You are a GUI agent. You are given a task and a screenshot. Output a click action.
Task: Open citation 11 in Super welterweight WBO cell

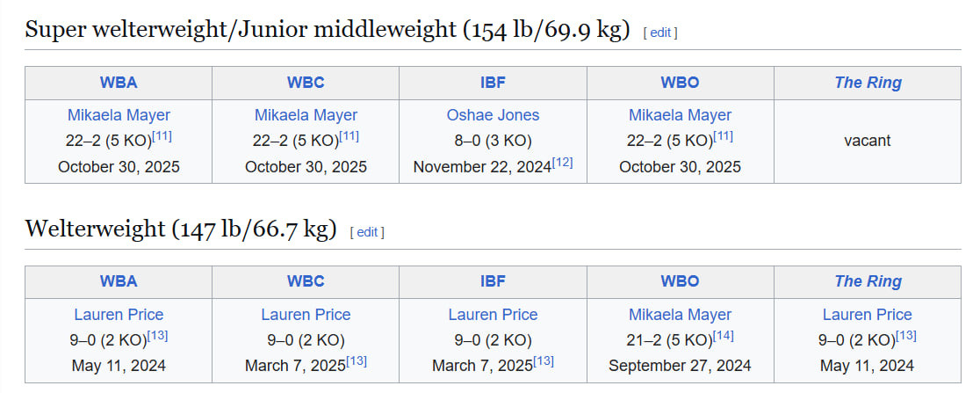[724, 136]
